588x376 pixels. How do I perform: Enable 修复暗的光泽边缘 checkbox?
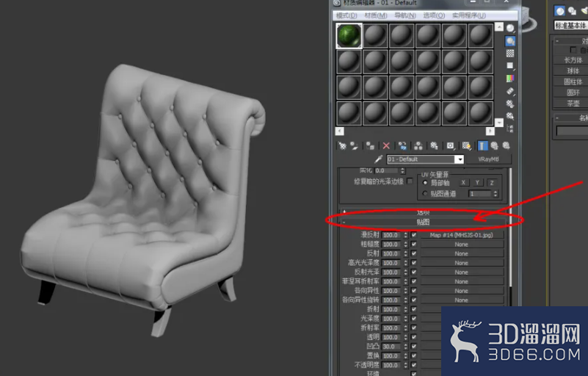[410, 181]
